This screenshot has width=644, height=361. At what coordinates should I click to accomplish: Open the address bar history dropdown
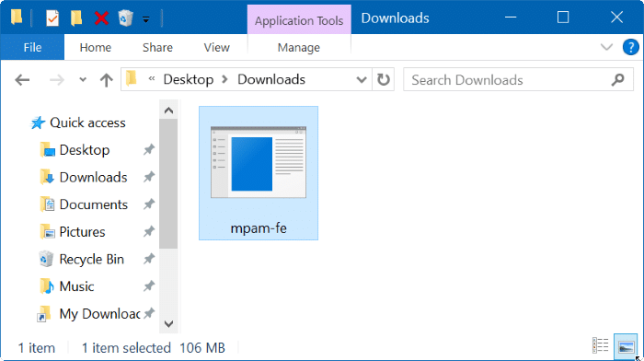tap(362, 79)
